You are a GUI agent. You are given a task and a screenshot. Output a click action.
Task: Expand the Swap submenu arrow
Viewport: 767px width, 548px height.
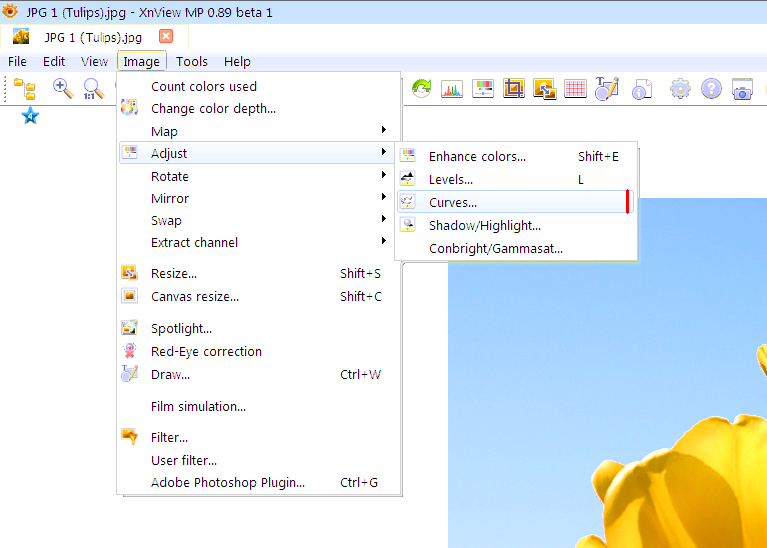(x=384, y=219)
